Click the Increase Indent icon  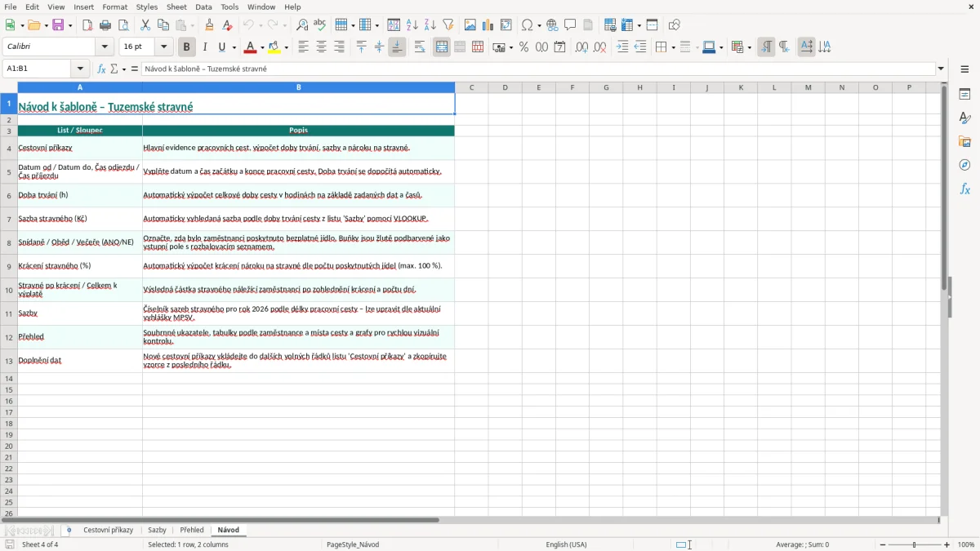pyautogui.click(x=622, y=47)
